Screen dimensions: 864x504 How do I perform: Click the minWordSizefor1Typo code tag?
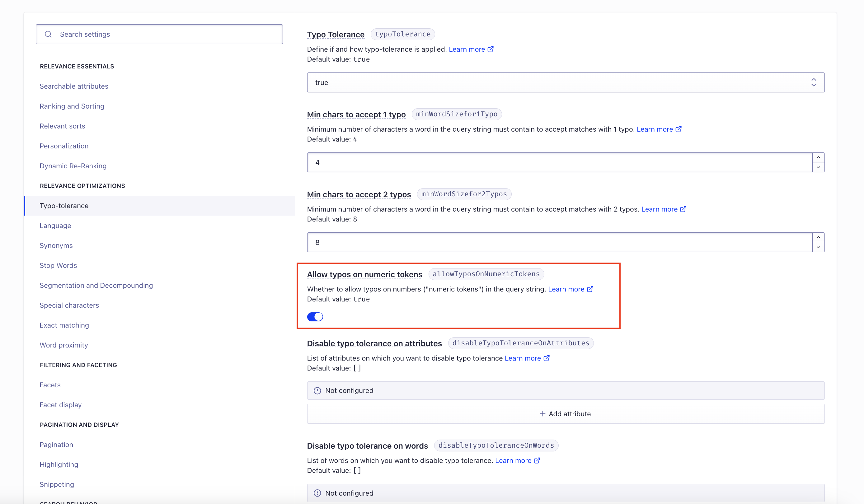pyautogui.click(x=457, y=114)
